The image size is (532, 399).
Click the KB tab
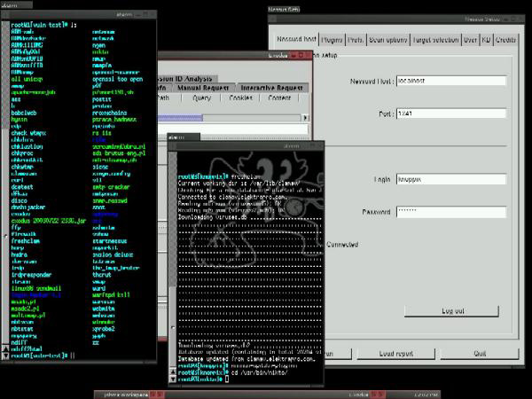coord(487,41)
